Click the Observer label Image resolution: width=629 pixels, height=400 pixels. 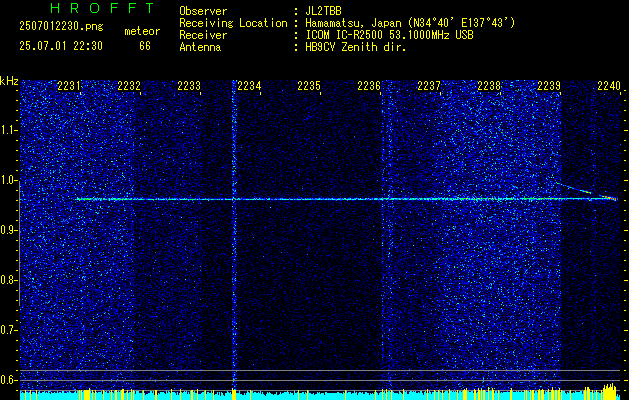tap(203, 11)
